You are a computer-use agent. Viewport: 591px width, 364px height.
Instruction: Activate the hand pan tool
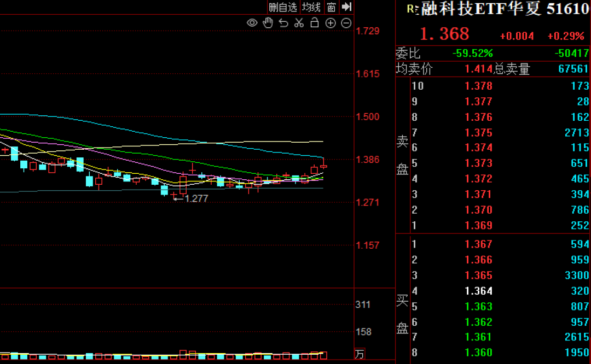point(268,23)
